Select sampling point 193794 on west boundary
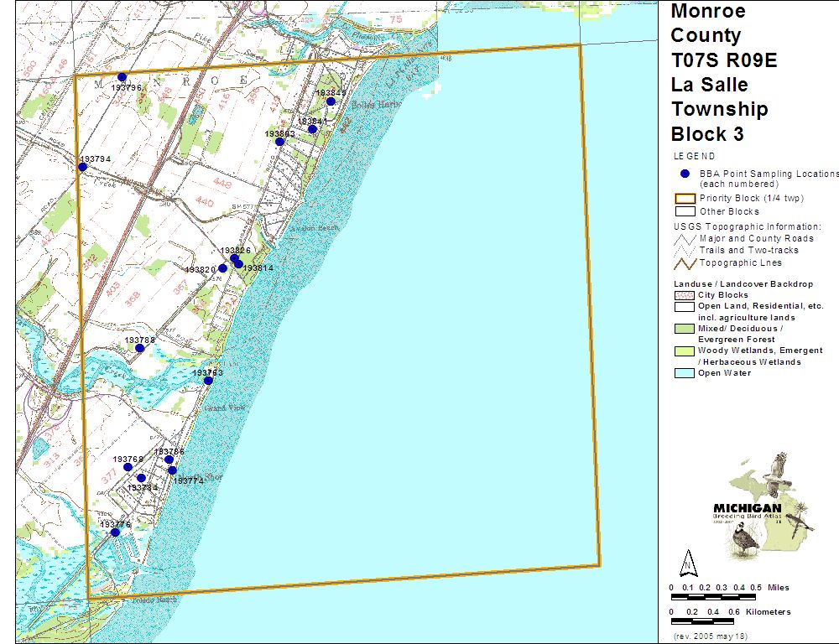 [82, 167]
